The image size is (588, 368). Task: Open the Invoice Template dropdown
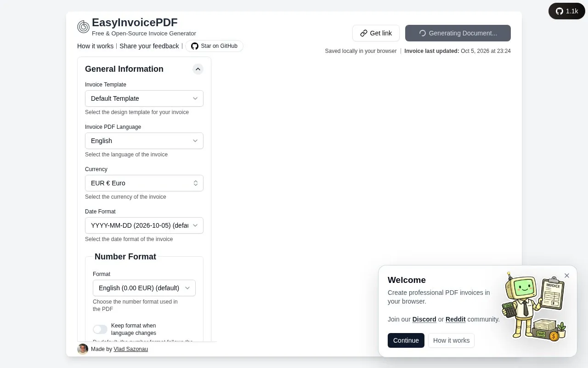144,98
